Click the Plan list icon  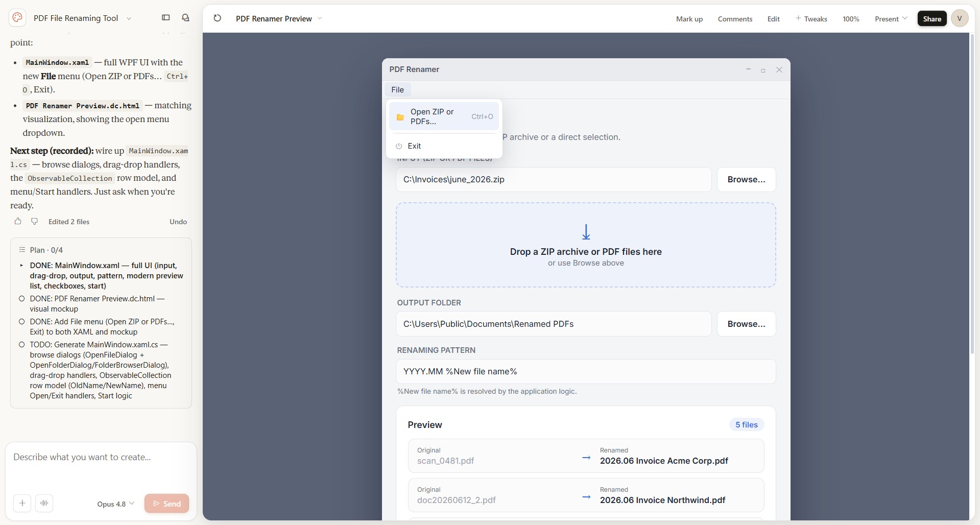pyautogui.click(x=22, y=250)
